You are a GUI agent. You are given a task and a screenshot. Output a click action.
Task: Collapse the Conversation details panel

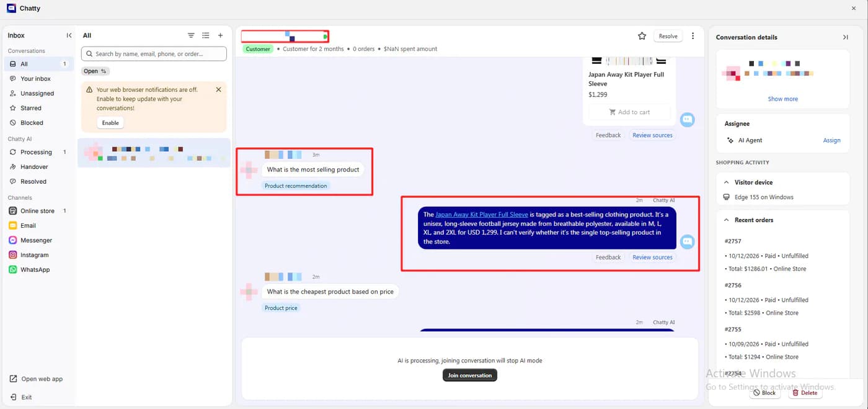(845, 37)
